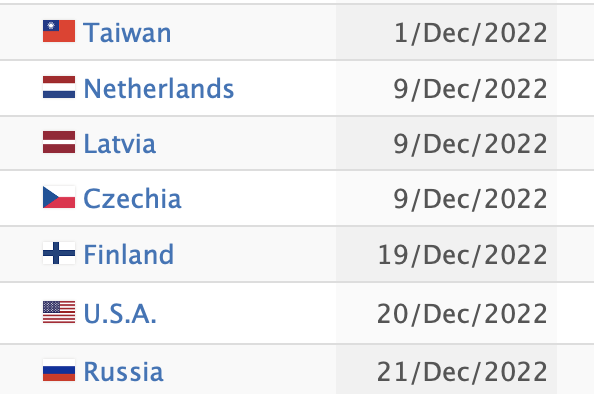
Task: Select Czechia 9/Dec/2022 date cell
Action: tap(446, 198)
